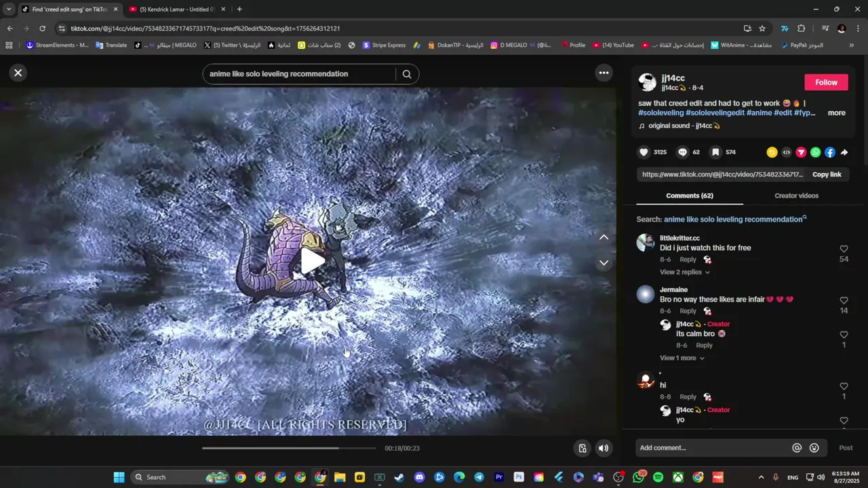Open the Stripe Express bookmark
This screenshot has width=868, height=488.
click(384, 45)
